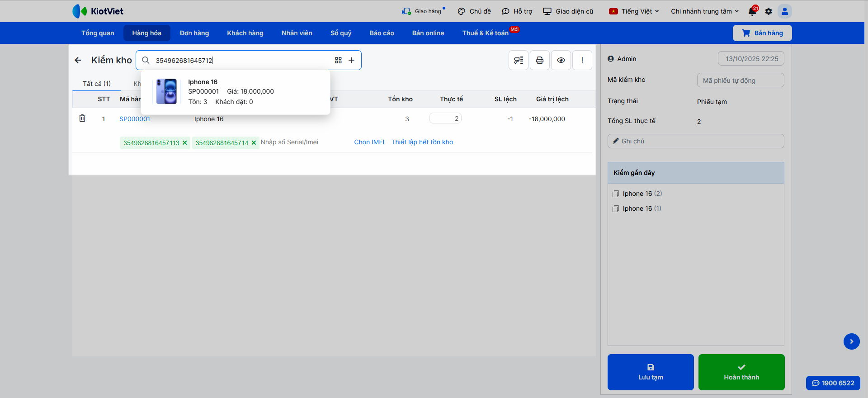Open Tiếng Việt language dropdown

[634, 11]
